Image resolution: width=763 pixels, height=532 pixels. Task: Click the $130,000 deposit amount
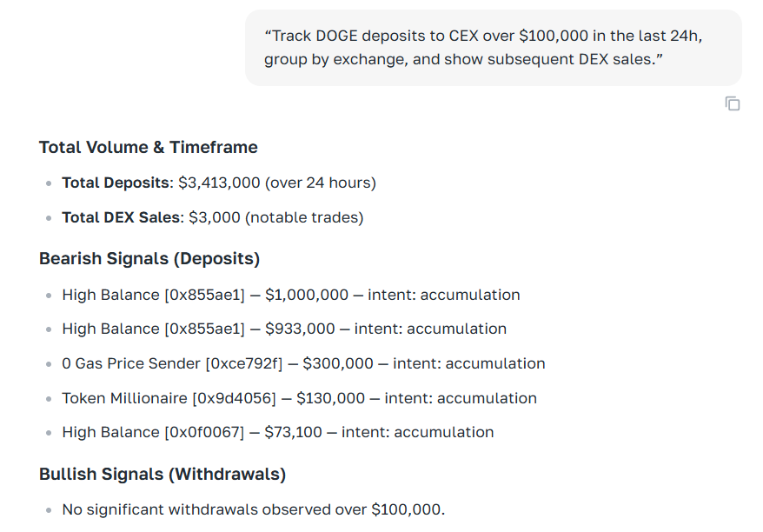330,398
